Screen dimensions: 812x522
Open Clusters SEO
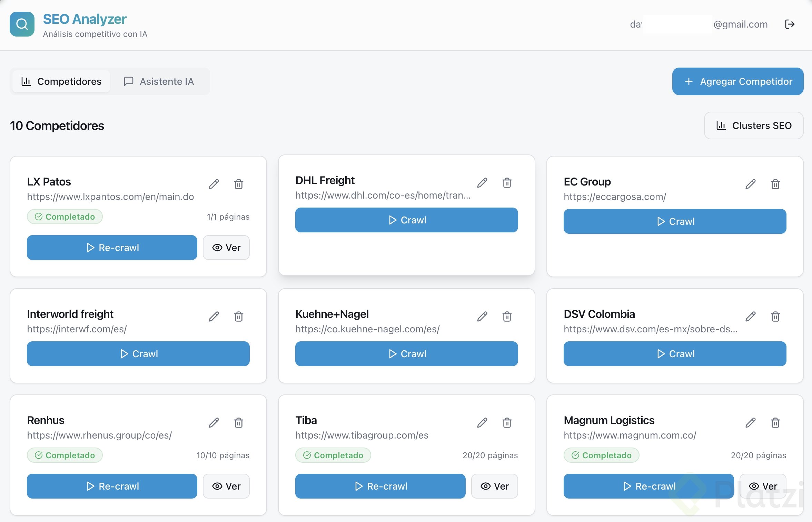[x=753, y=126]
